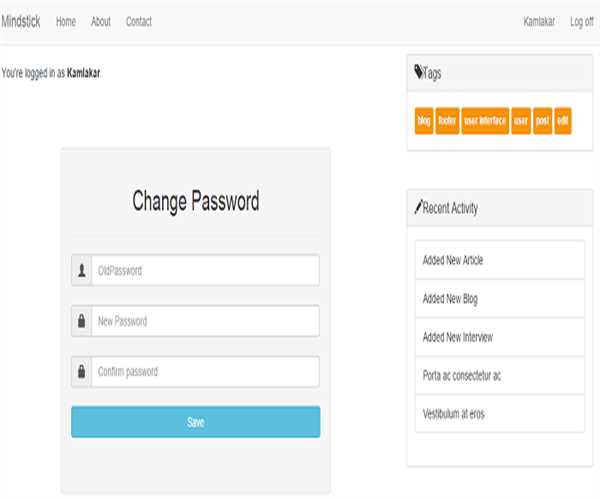Click Log off in the navbar
600x500 pixels.
[581, 22]
